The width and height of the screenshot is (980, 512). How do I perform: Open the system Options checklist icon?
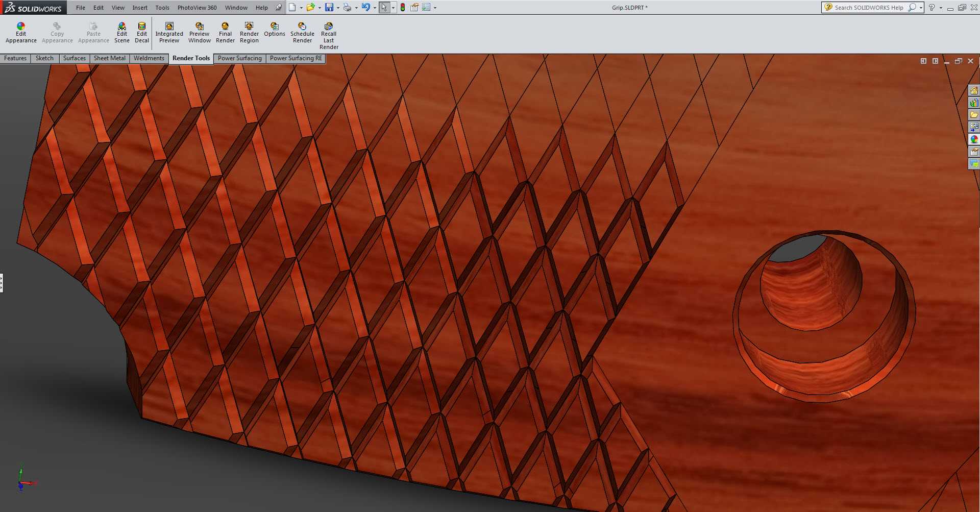[x=426, y=7]
